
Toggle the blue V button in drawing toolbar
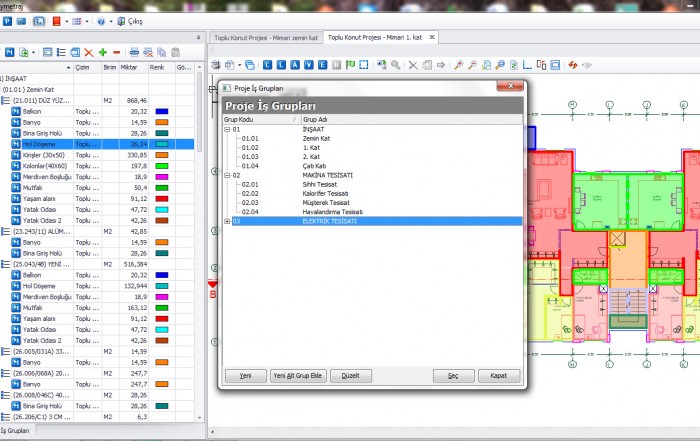[308, 65]
